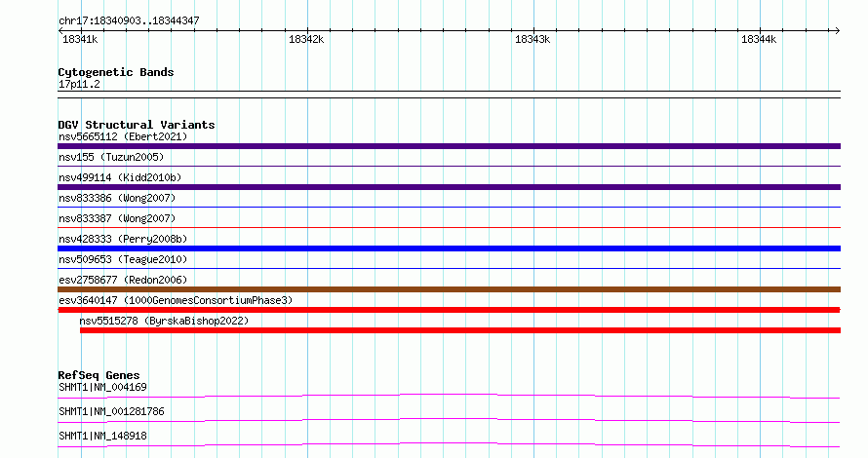
Task: Open variant esv3640147 (1000GenomesConsortiumPhase3) label
Action: coord(176,300)
